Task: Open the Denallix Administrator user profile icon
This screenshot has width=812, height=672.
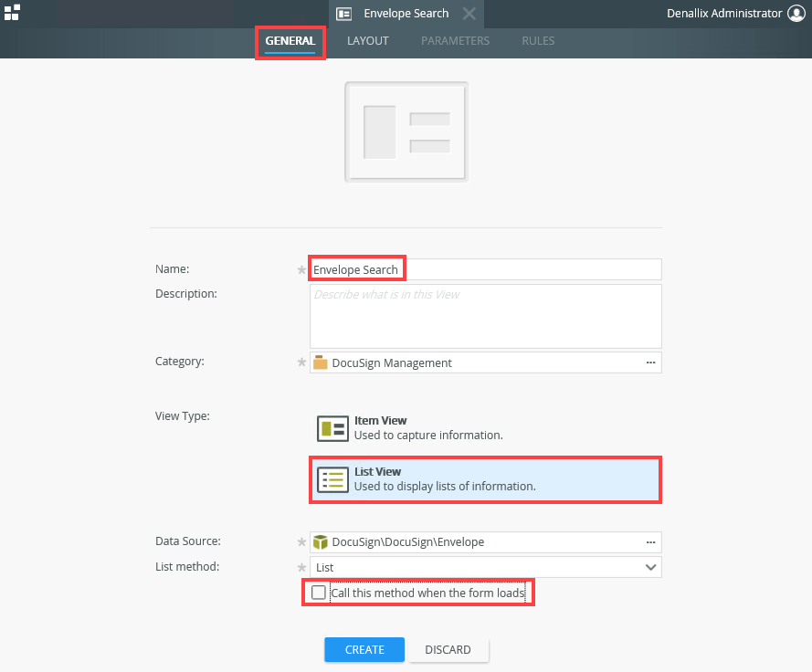Action: pyautogui.click(x=797, y=14)
